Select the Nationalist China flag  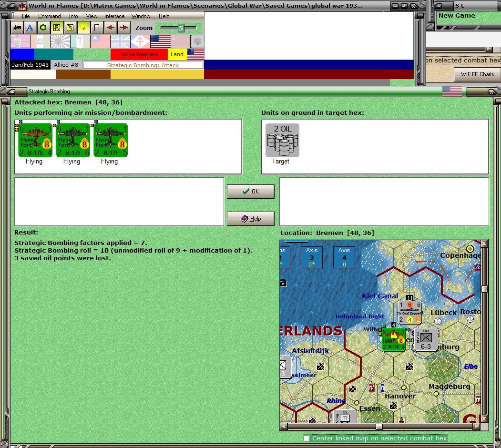click(100, 41)
